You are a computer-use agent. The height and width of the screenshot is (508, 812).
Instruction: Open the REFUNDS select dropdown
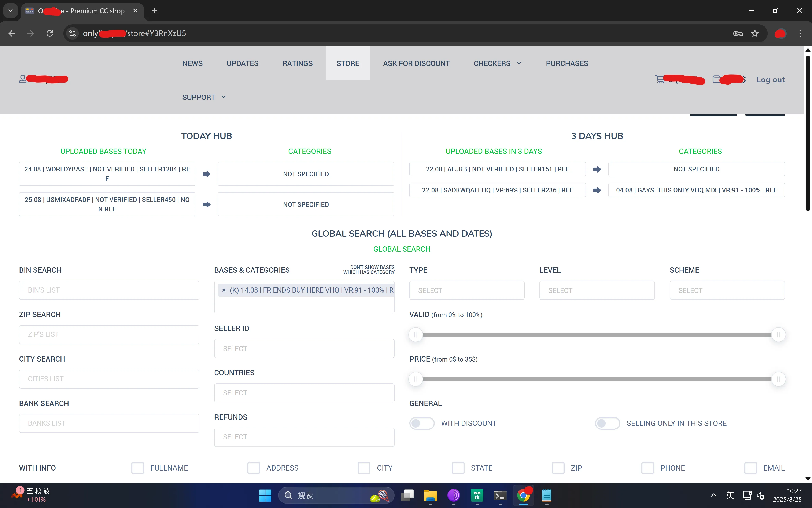[x=304, y=437]
